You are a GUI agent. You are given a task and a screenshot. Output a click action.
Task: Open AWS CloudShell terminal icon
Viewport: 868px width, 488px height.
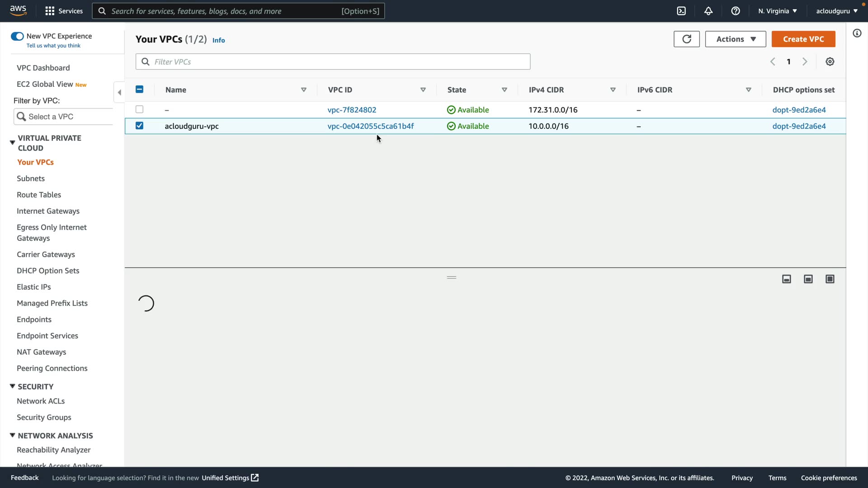click(x=681, y=11)
